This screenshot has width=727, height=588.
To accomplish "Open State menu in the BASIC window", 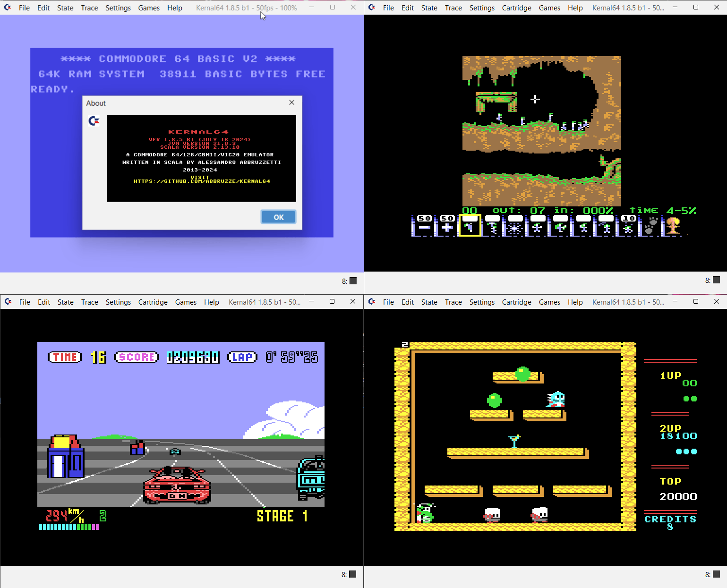I will click(x=65, y=8).
